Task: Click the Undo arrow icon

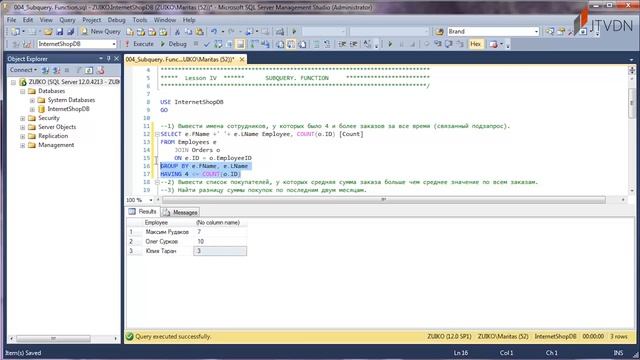Action: point(214,31)
